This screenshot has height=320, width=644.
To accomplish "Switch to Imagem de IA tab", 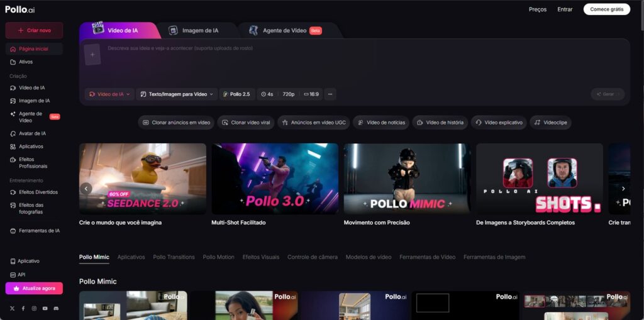I will point(194,30).
